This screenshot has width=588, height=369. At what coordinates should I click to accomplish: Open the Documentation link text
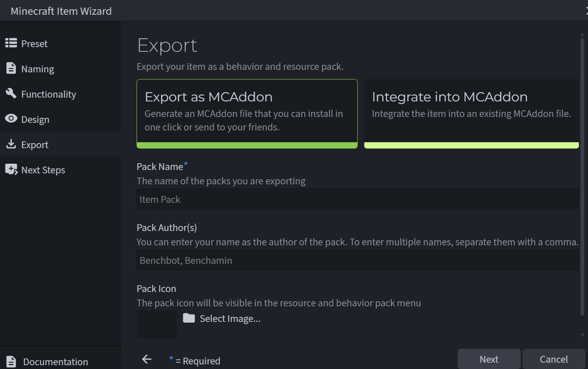click(55, 362)
